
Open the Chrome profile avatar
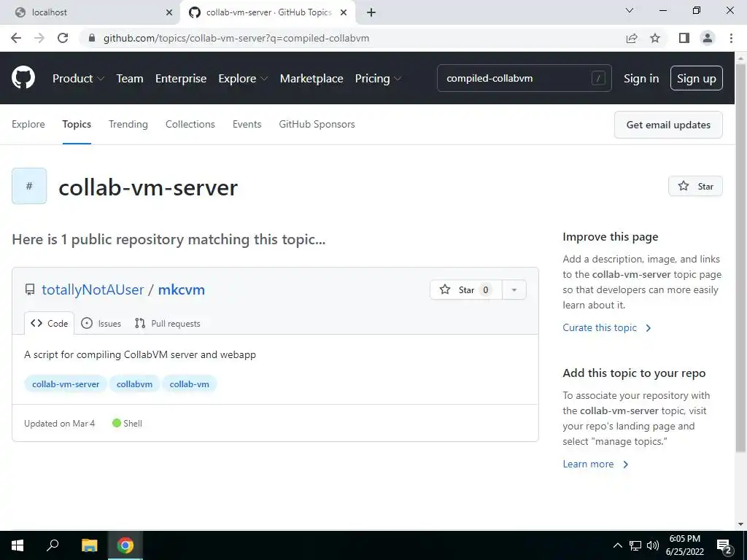708,38
